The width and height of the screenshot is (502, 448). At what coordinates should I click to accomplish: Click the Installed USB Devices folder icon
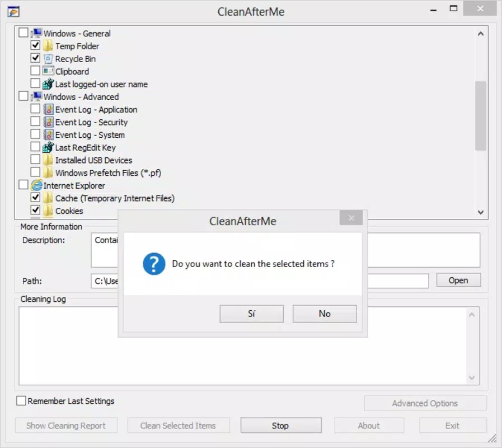48,160
